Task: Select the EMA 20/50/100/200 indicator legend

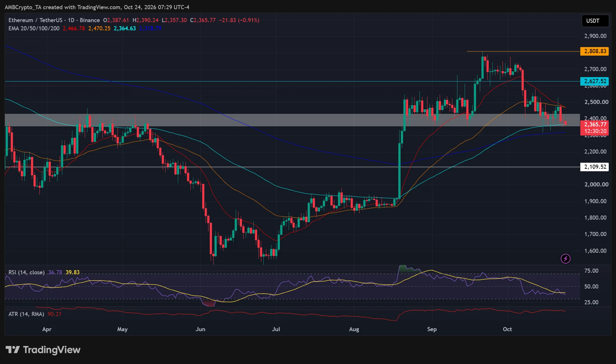Action: pos(34,28)
